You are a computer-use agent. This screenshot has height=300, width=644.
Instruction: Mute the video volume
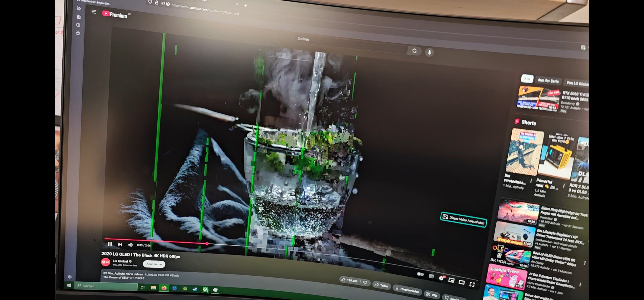click(x=130, y=245)
